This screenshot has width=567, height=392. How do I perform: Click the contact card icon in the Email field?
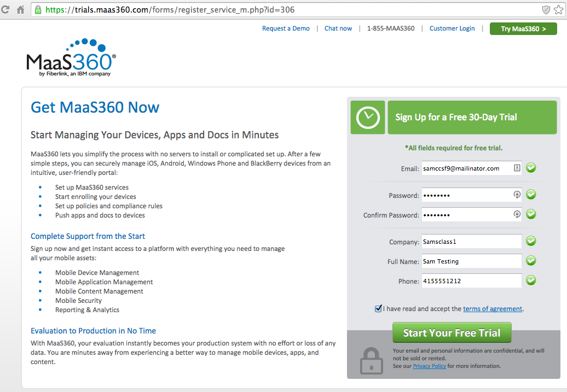point(517,168)
